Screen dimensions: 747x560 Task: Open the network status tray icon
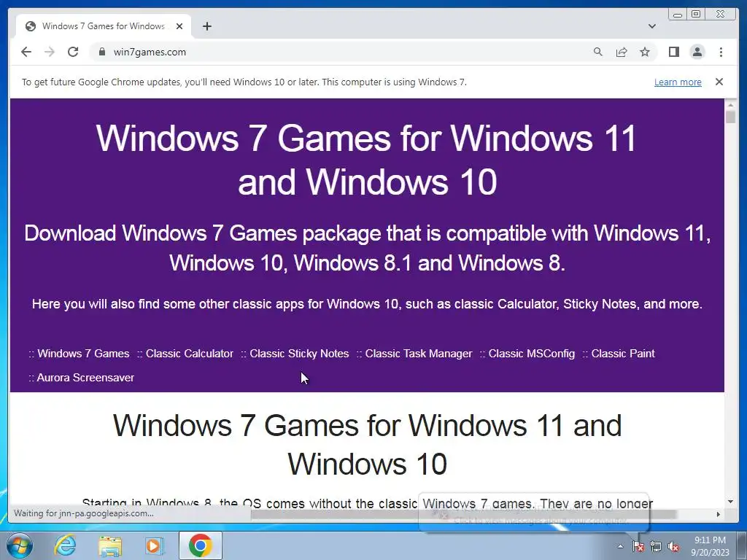(x=656, y=547)
